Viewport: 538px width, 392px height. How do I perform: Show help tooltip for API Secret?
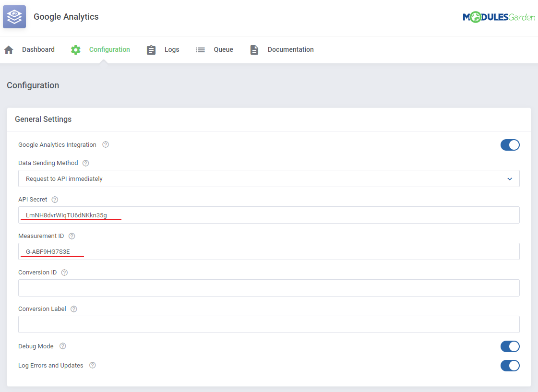[x=55, y=200]
